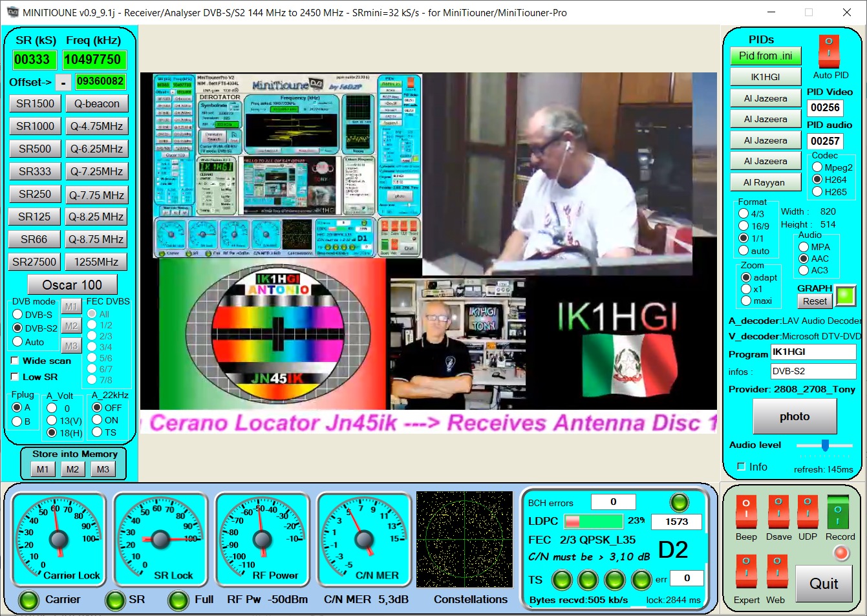Select DVB-S mode
Screen dimensions: 867x616
18,315
